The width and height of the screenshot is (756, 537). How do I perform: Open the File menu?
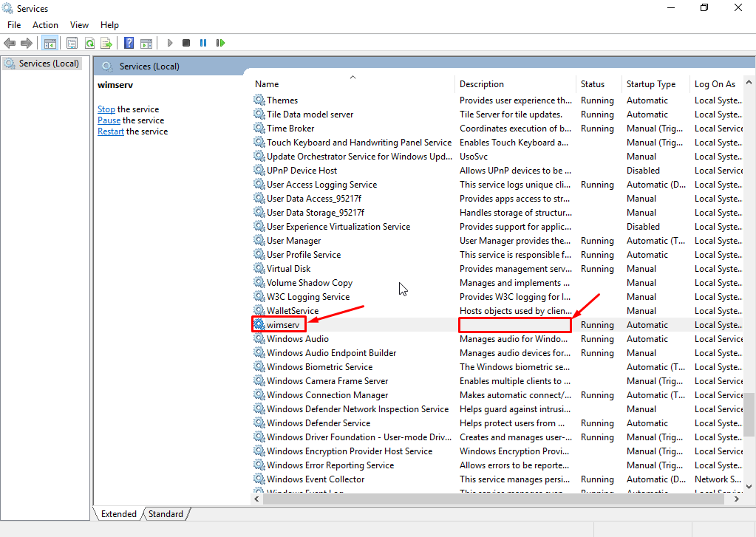click(14, 25)
